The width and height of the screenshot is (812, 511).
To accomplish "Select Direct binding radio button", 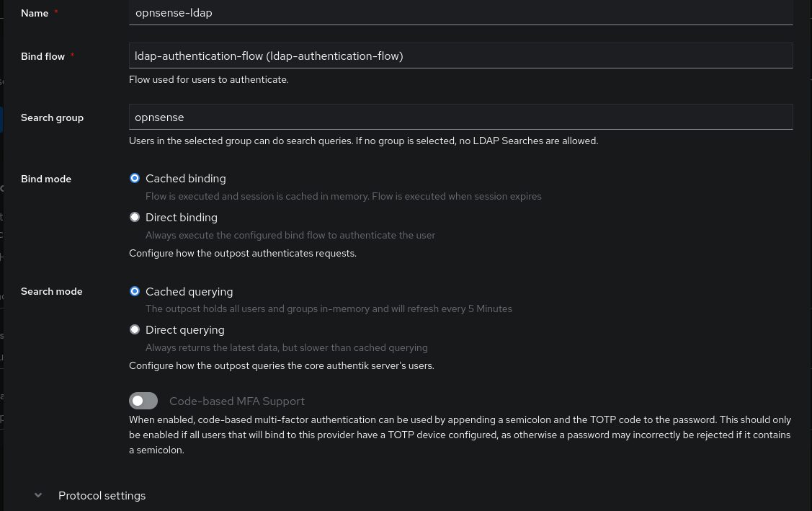I will pyautogui.click(x=135, y=217).
